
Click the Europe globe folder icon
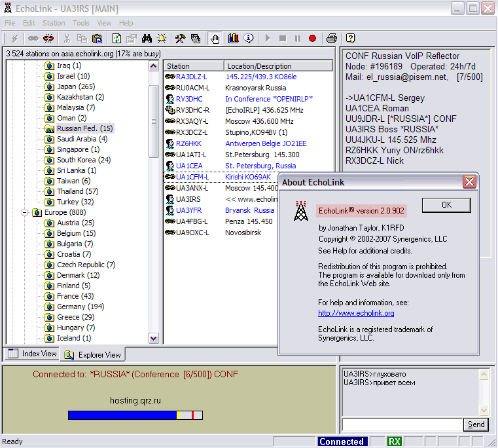pyautogui.click(x=37, y=212)
